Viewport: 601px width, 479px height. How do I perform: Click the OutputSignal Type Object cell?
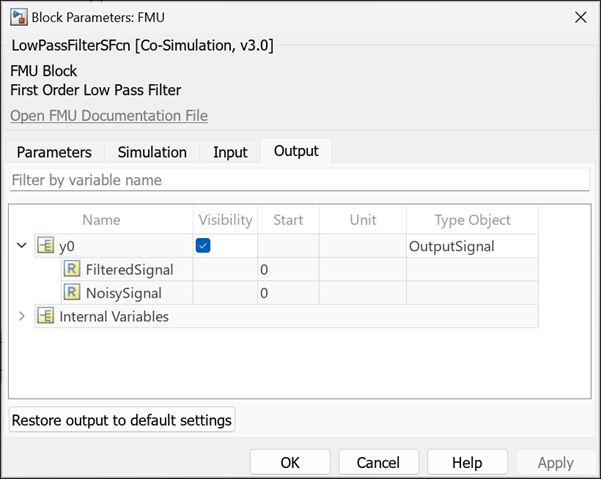(471, 246)
